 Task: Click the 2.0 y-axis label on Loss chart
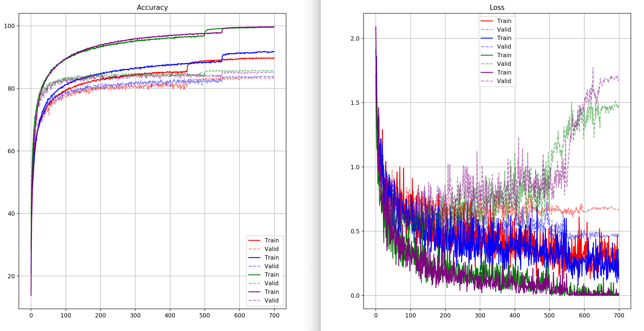(355, 39)
